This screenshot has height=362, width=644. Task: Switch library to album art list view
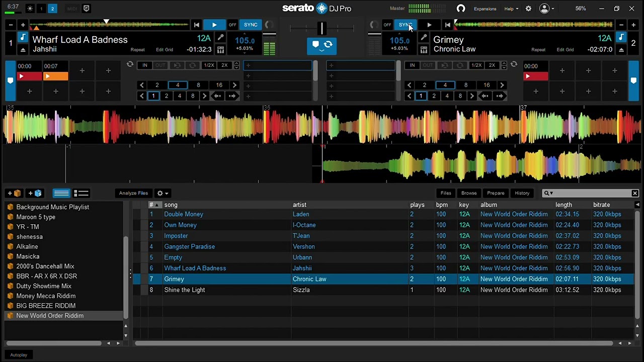click(81, 193)
